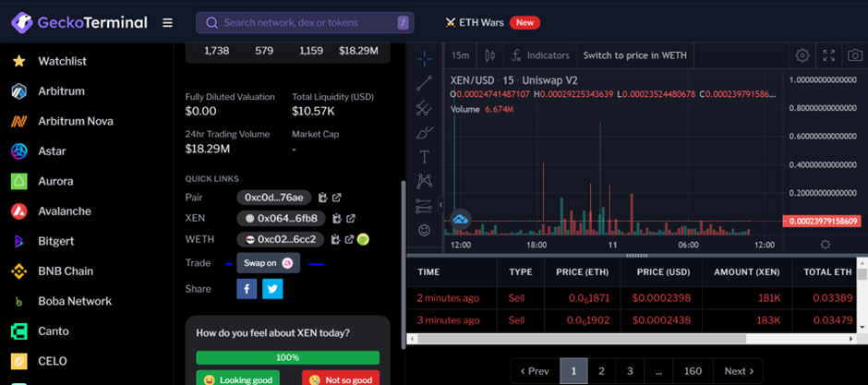The height and width of the screenshot is (385, 868).
Task: Click the 100% sentiment progress bar
Action: click(x=288, y=357)
